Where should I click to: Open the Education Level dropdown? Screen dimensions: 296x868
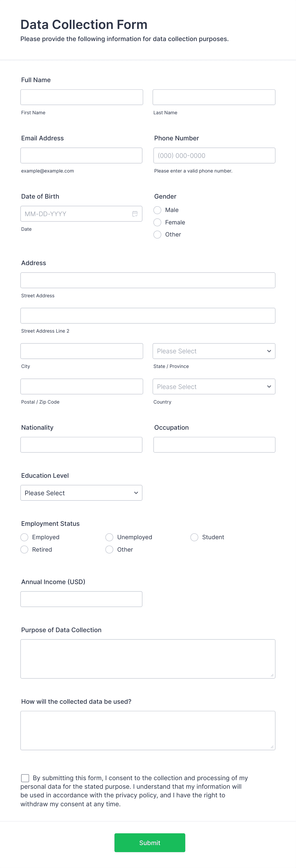click(81, 493)
